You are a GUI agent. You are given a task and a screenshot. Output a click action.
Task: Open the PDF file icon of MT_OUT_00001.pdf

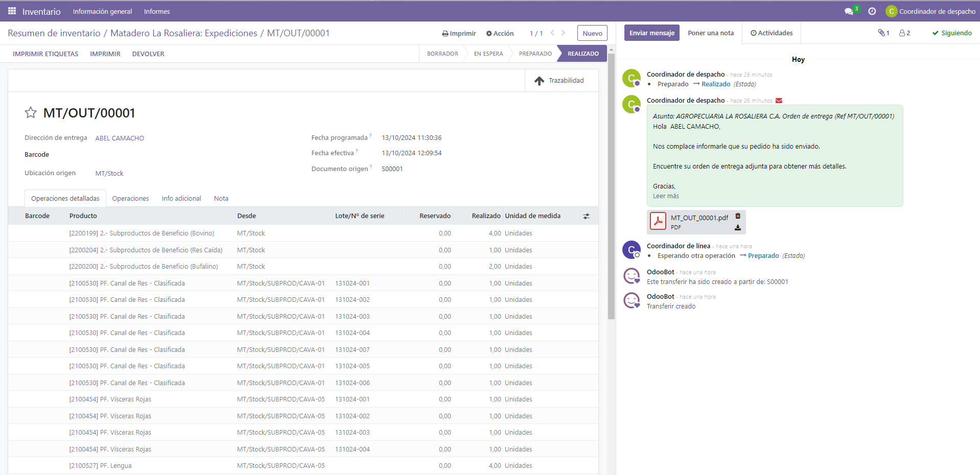658,222
